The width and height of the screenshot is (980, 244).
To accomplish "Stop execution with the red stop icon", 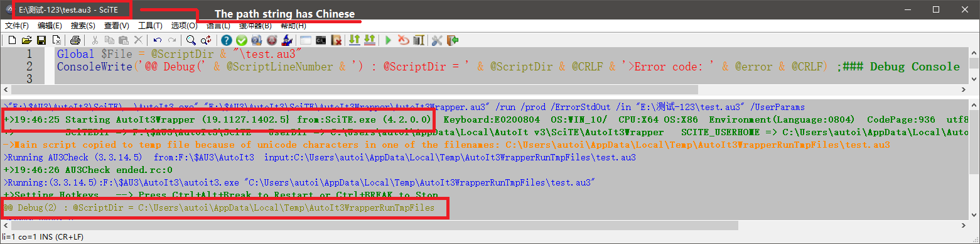I will (x=403, y=40).
